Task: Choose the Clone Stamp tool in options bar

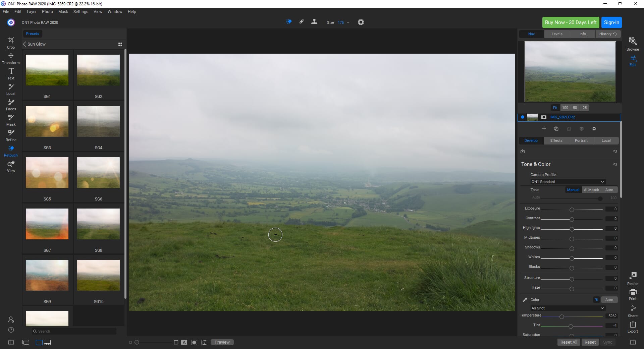Action: click(314, 22)
